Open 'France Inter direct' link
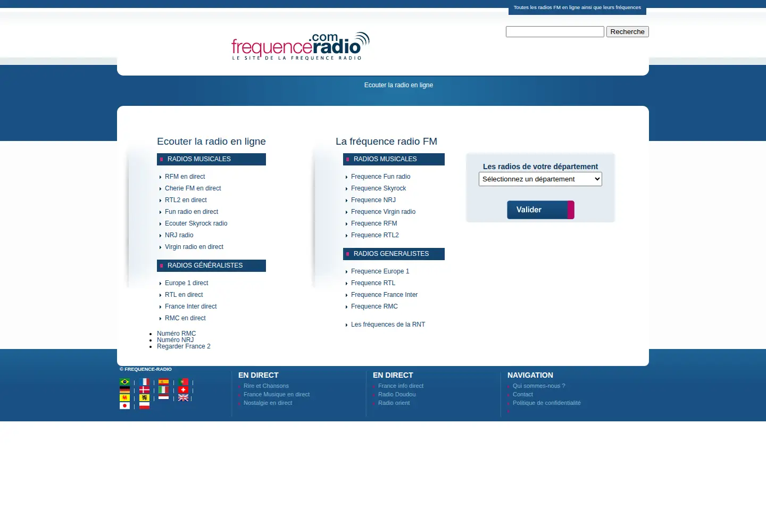 [190, 306]
